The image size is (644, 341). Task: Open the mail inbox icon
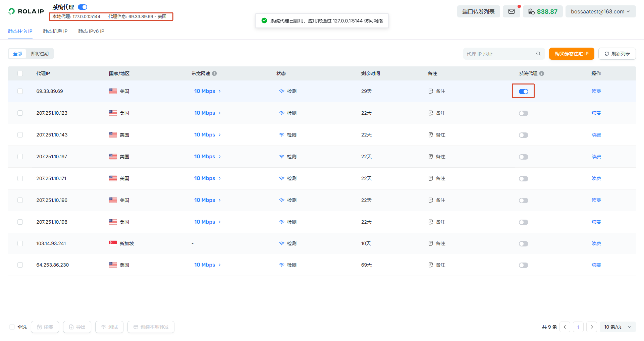(x=511, y=11)
